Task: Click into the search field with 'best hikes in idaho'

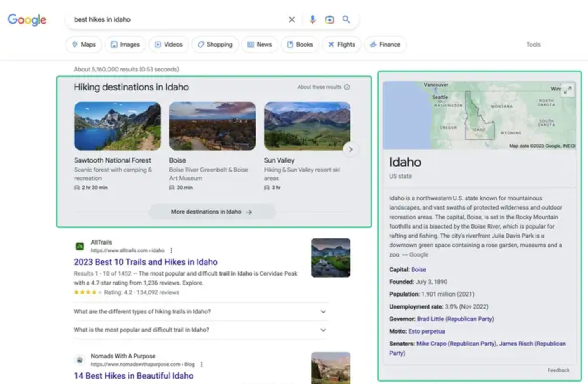Action: pyautogui.click(x=177, y=19)
